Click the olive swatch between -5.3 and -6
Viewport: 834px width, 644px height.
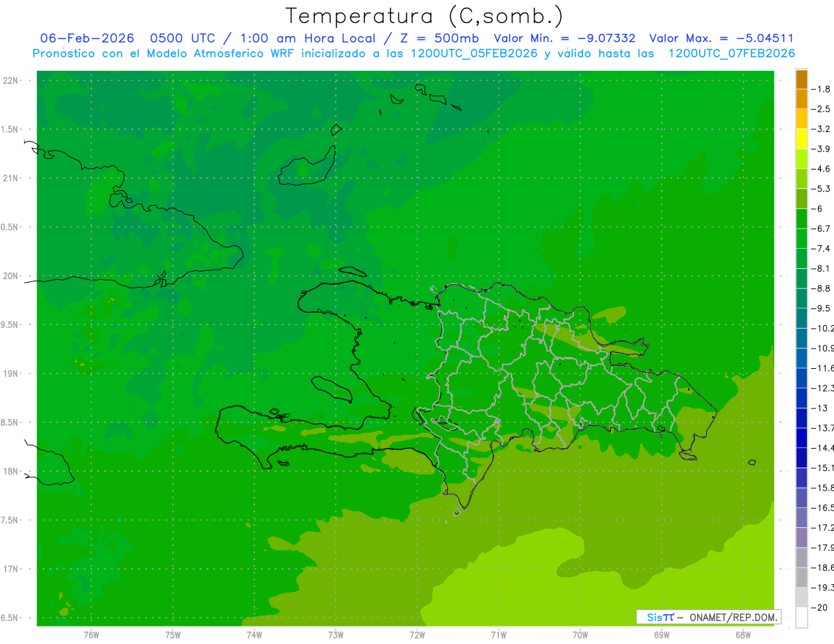(801, 199)
